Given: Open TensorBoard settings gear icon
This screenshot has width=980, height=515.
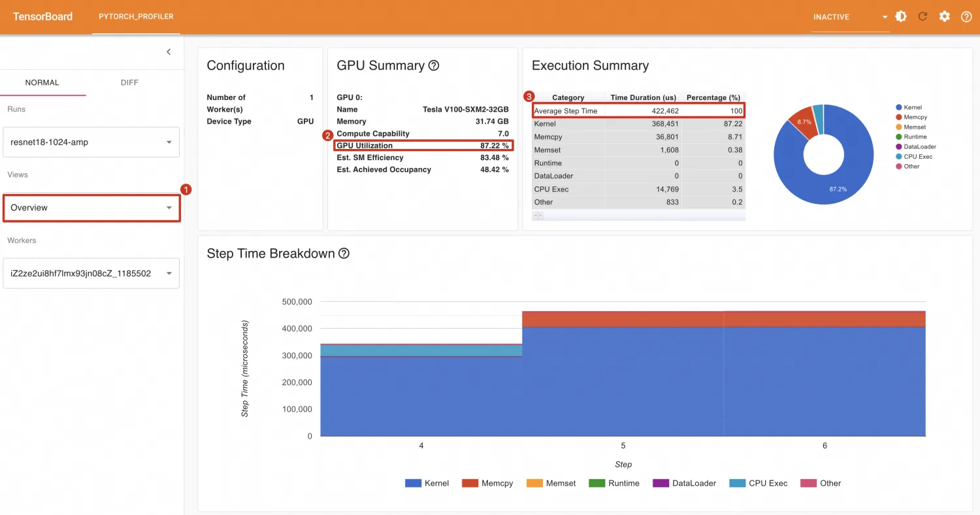Looking at the screenshot, I should tap(945, 16).
